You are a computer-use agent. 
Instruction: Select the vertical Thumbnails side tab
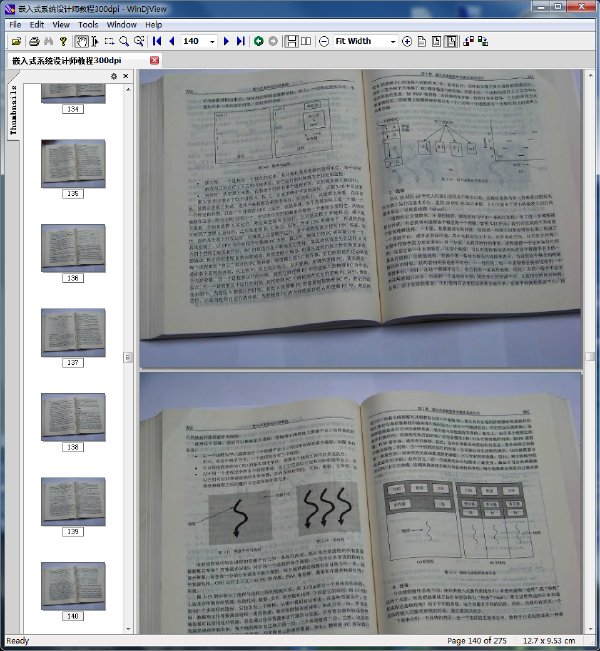13,109
